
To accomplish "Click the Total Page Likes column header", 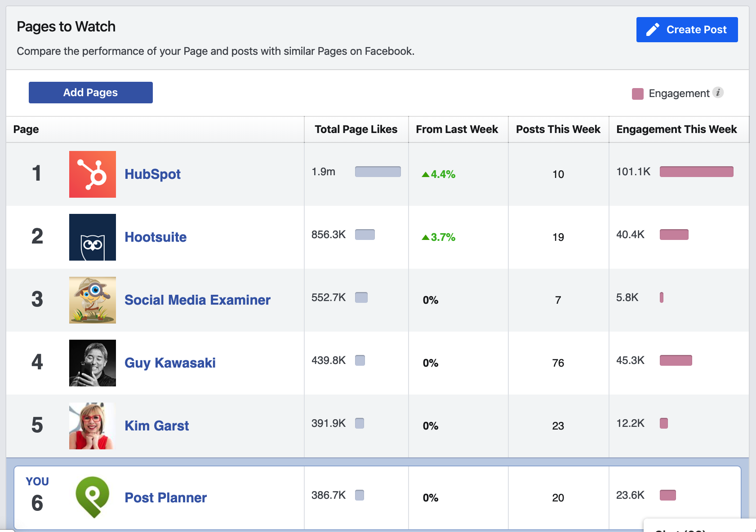I will pos(356,129).
